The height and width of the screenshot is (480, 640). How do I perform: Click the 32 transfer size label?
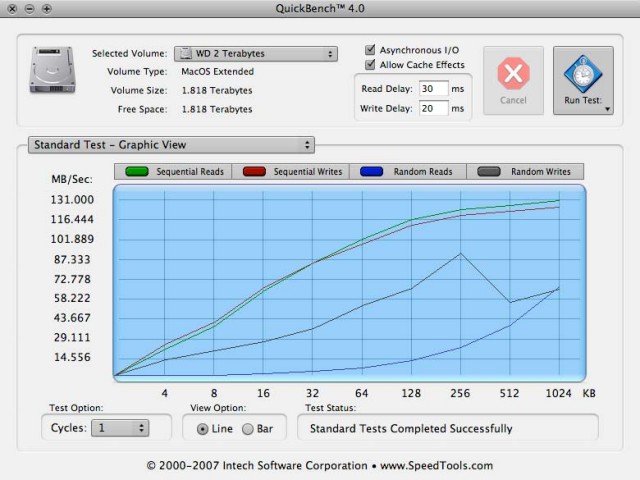pyautogui.click(x=312, y=393)
